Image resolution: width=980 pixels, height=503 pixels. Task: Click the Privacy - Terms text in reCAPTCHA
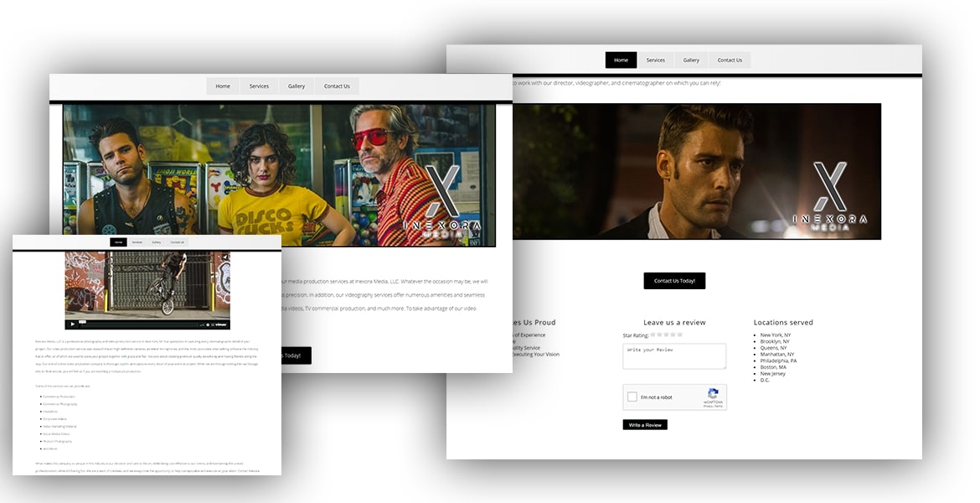click(713, 406)
